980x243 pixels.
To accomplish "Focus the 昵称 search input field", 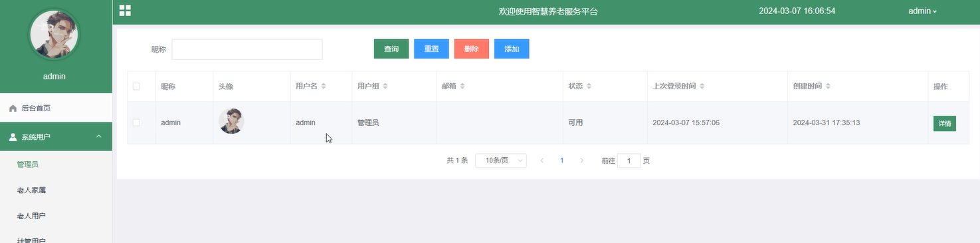I will pos(247,49).
